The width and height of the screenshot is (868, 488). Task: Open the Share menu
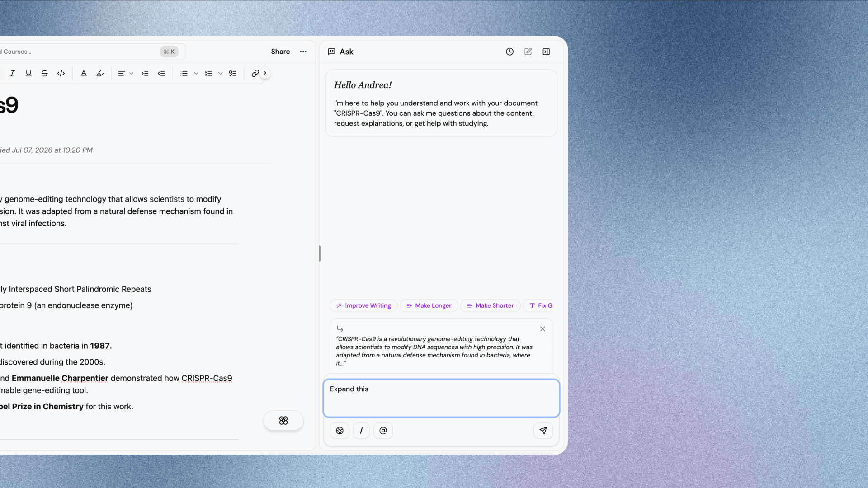click(x=280, y=52)
